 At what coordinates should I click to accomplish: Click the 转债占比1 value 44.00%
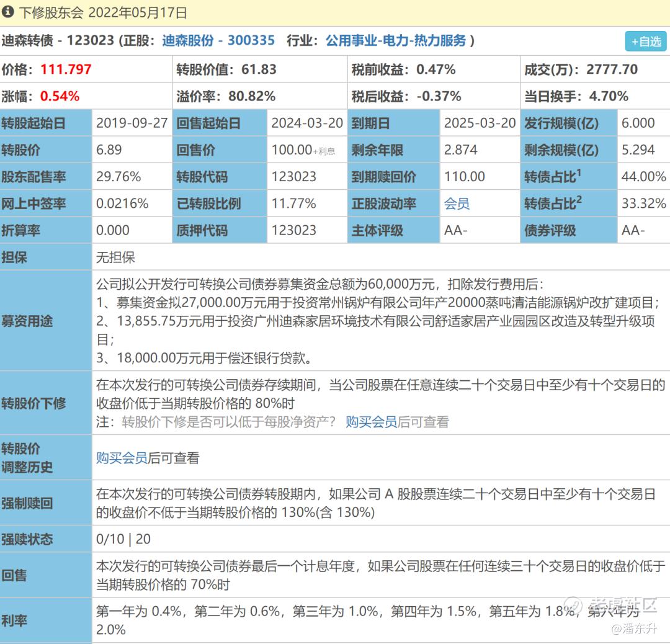(x=643, y=176)
